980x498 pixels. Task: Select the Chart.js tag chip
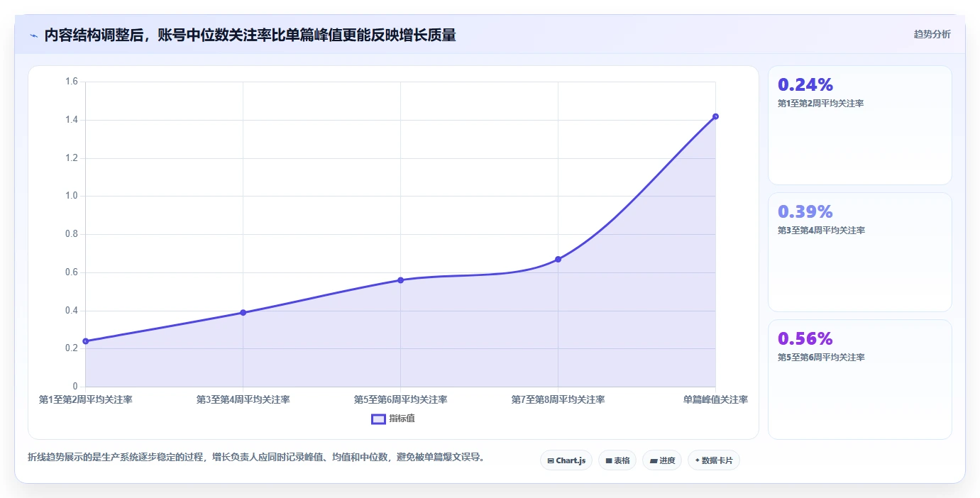[x=566, y=460]
